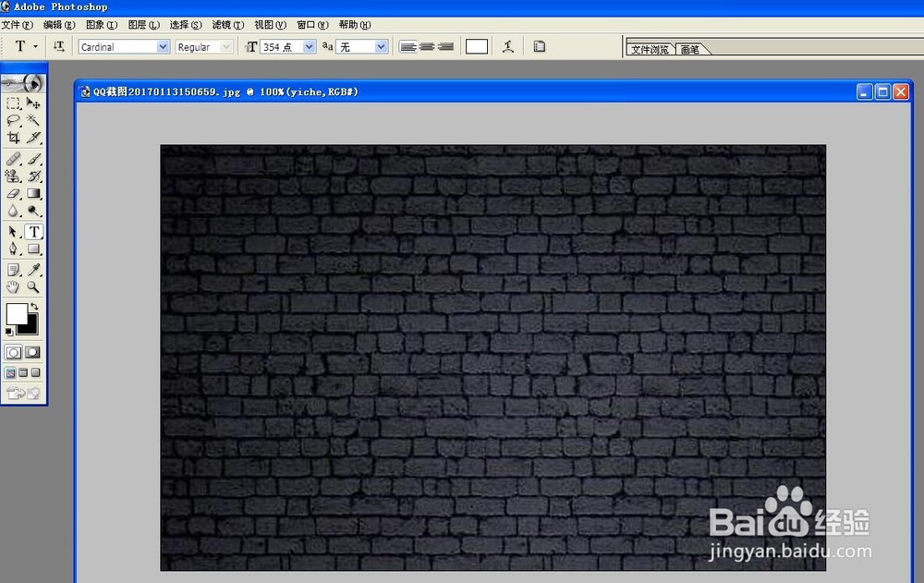This screenshot has height=583, width=924.
Task: Select the Notes tool
Action: pyautogui.click(x=13, y=270)
